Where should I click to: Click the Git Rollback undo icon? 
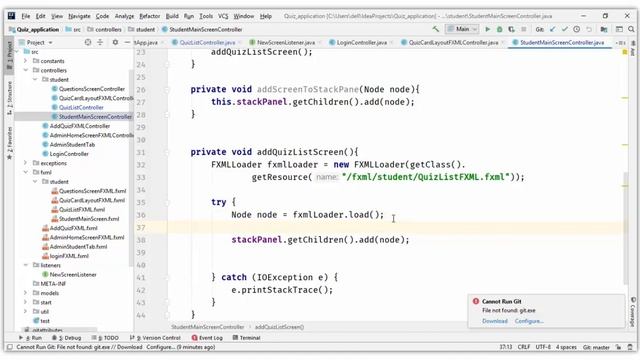tap(589, 29)
